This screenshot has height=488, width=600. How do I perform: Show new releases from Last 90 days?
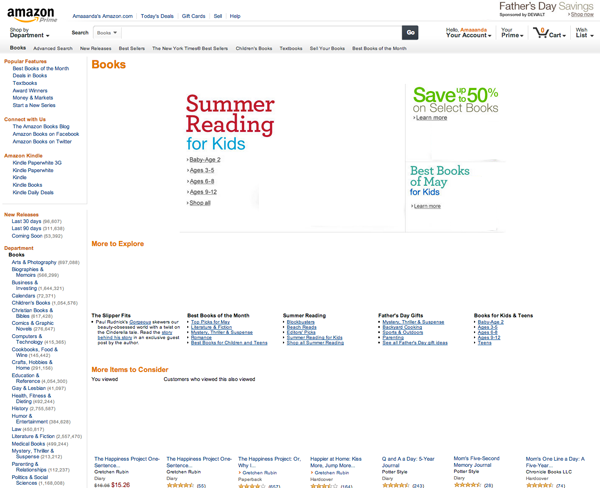26,228
